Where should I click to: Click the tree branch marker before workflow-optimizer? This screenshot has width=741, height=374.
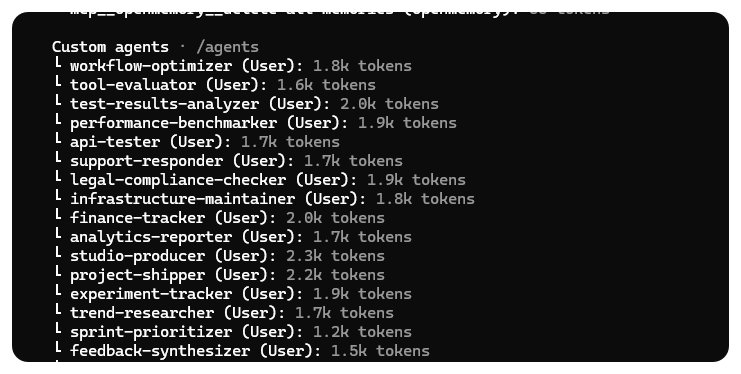pos(58,64)
